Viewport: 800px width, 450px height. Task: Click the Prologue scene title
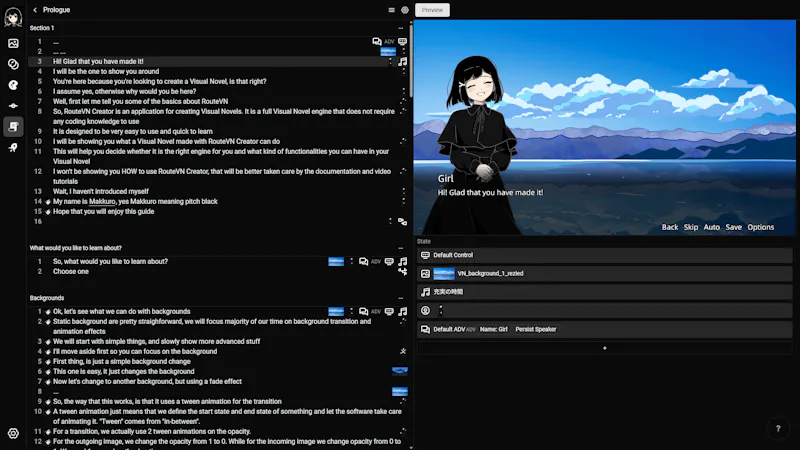click(x=56, y=10)
